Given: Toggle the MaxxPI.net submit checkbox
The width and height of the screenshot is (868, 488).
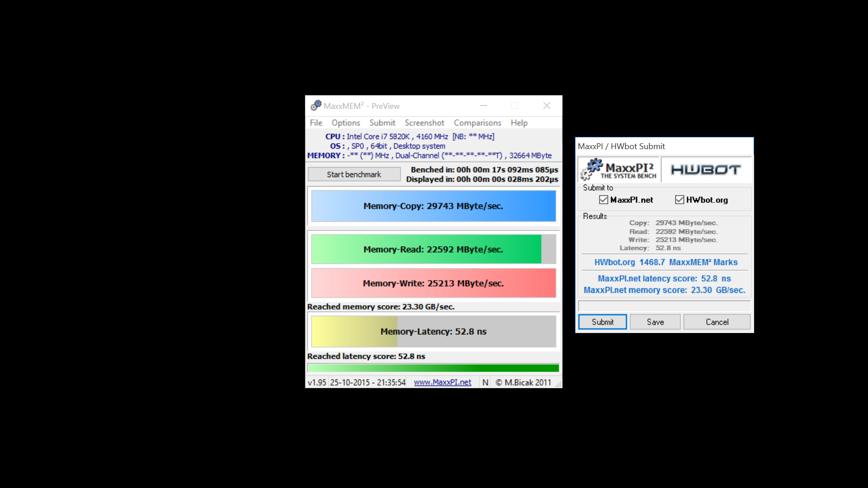Looking at the screenshot, I should (604, 200).
